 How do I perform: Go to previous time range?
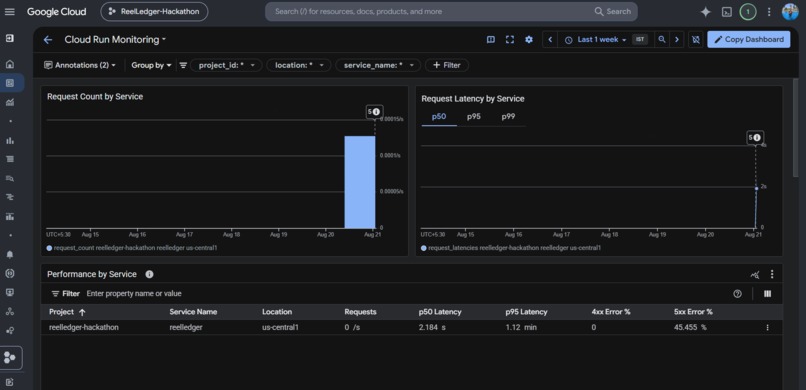coord(550,40)
